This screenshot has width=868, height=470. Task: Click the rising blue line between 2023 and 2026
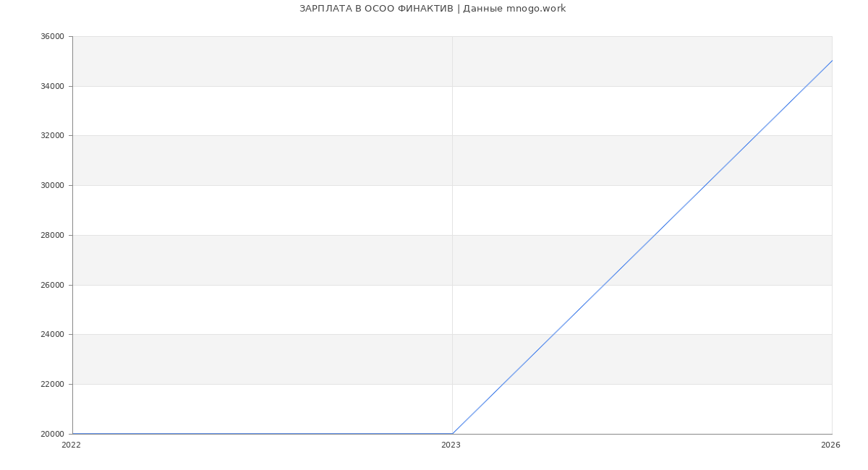(642, 247)
